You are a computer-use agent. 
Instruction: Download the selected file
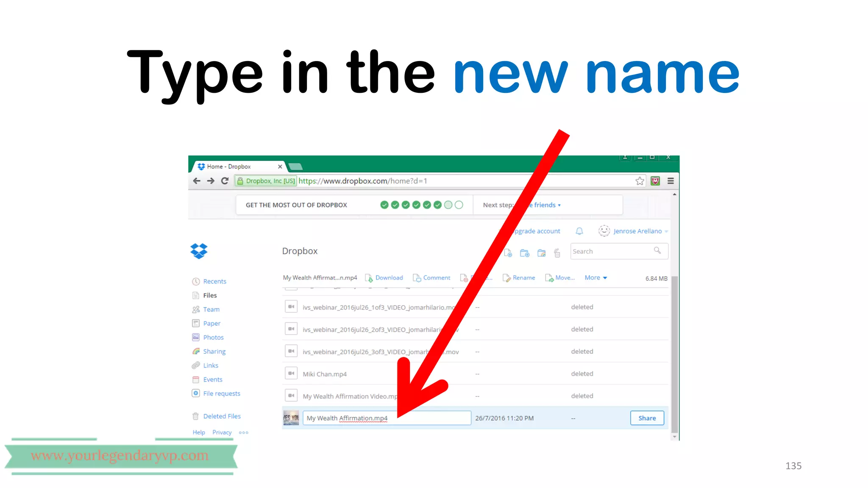click(x=384, y=278)
